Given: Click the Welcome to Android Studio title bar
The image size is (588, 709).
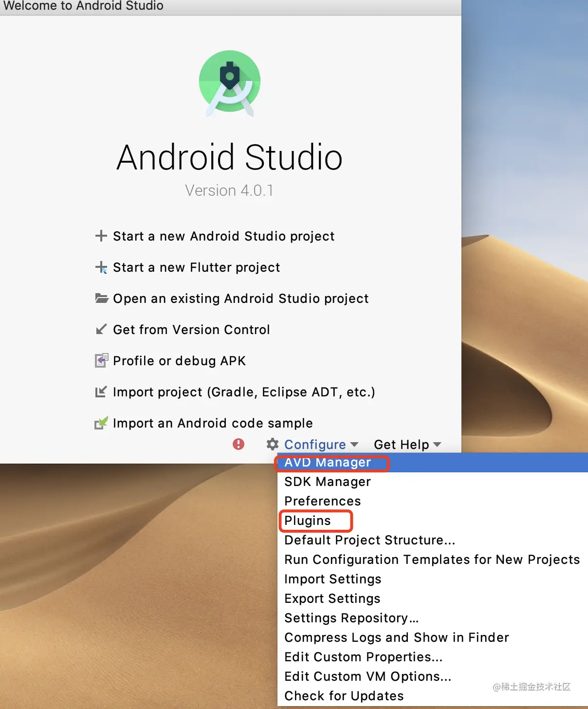Looking at the screenshot, I should point(231,7).
